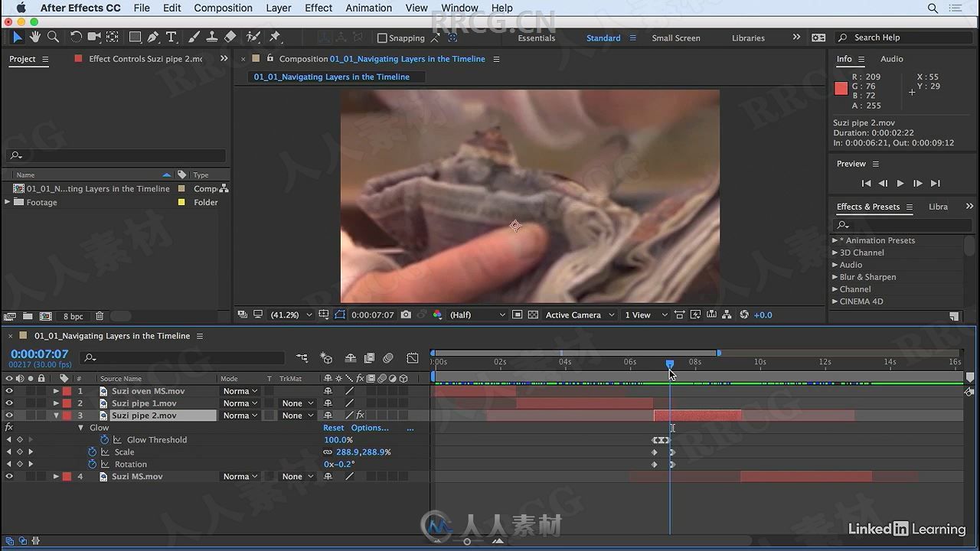Screen dimensions: 980x551
Task: Take a snapshot with the camera icon
Action: click(x=406, y=315)
